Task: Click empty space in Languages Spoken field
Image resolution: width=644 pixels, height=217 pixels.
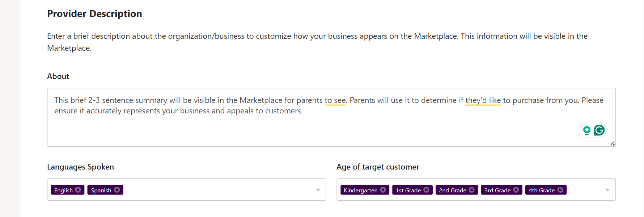Action: click(217, 190)
